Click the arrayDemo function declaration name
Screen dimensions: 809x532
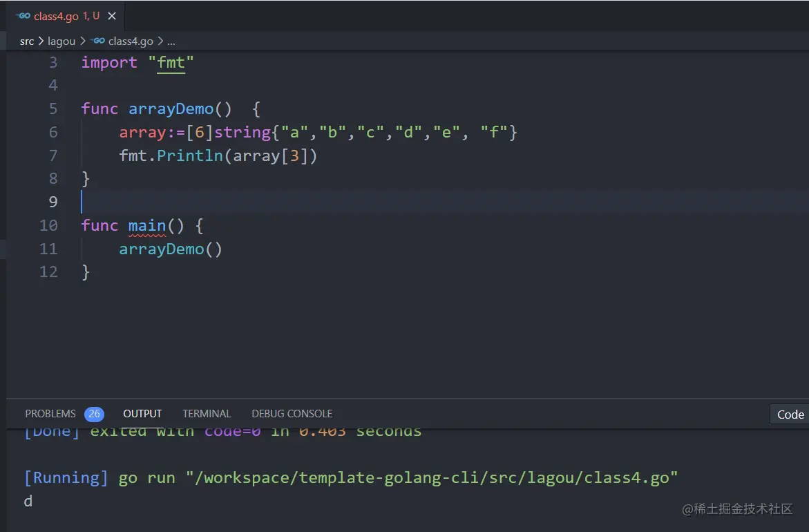tap(171, 109)
